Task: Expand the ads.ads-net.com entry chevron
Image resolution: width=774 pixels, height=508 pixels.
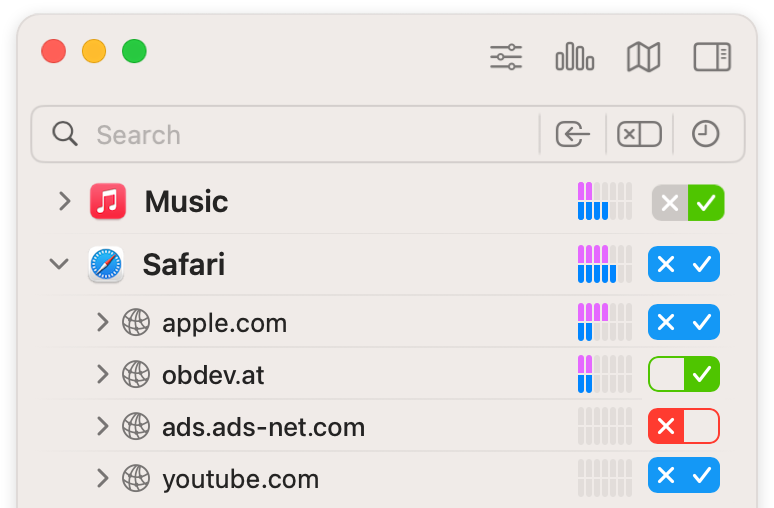Action: coord(102,426)
